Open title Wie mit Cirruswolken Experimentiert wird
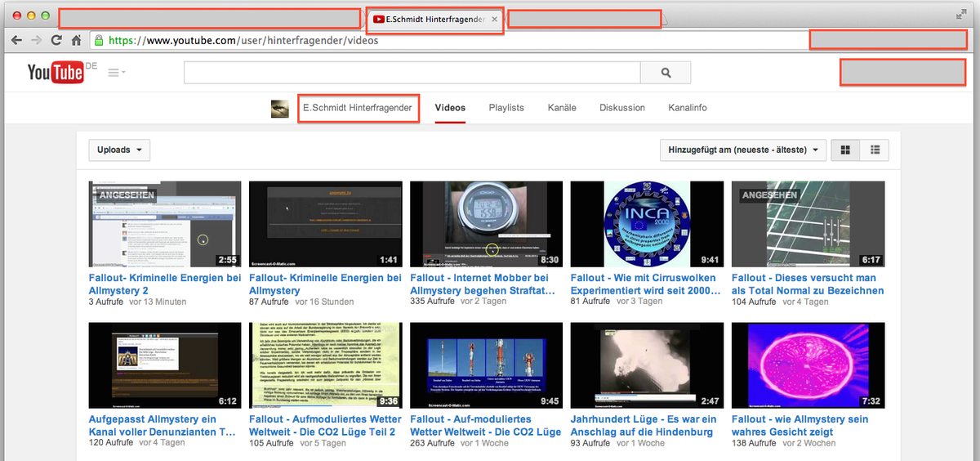The height and width of the screenshot is (461, 980). pos(644,284)
